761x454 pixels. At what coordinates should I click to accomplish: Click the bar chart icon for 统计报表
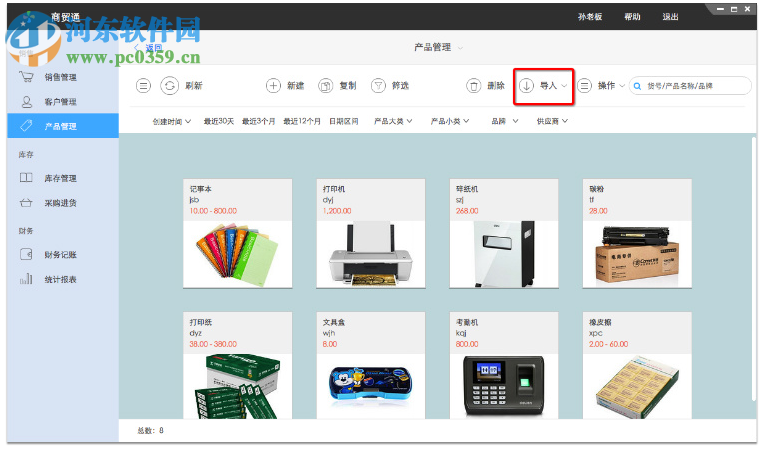click(x=26, y=279)
